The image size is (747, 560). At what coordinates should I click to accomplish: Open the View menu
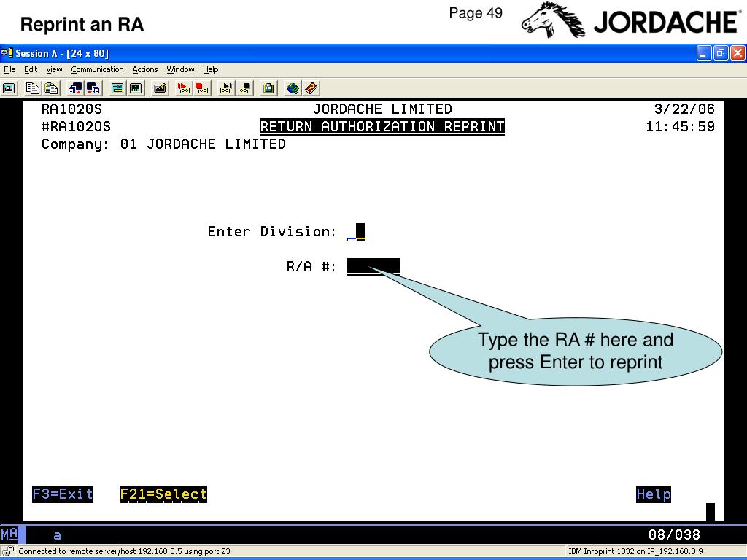click(54, 69)
